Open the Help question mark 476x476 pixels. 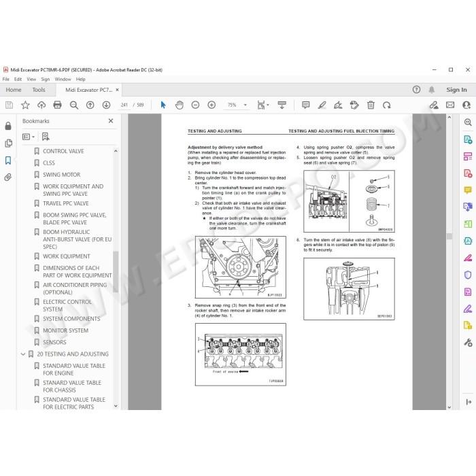(x=416, y=90)
